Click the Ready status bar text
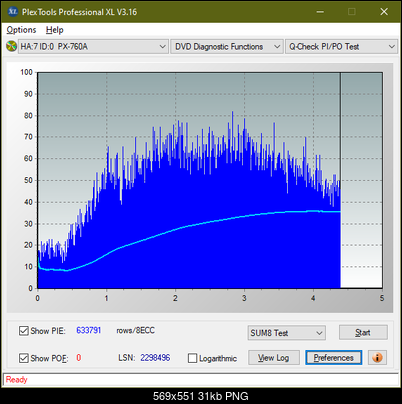Image resolution: width=402 pixels, height=404 pixels. point(16,380)
